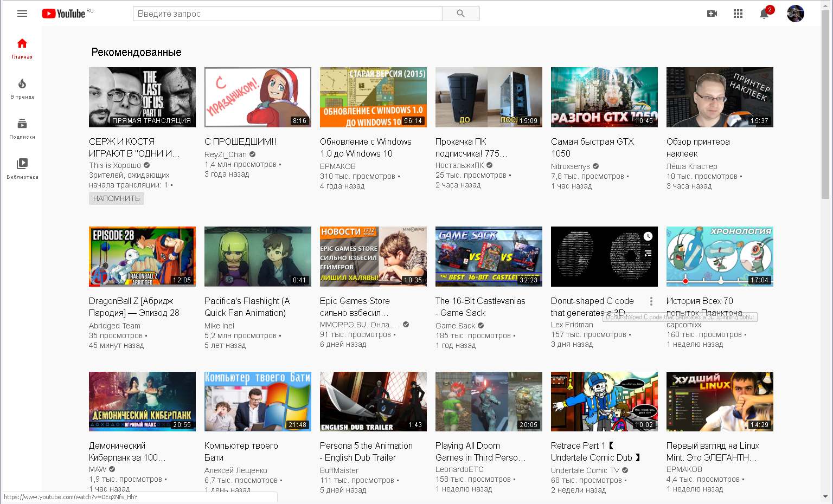Open the Худший Linux thumbnail

pos(720,402)
